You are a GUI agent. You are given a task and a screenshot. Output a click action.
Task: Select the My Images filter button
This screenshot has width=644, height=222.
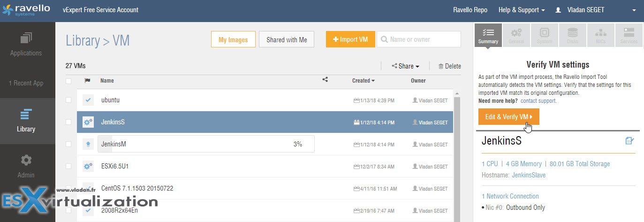click(233, 39)
